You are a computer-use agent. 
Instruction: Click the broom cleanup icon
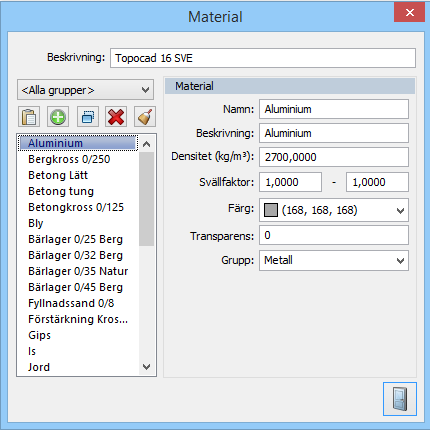pyautogui.click(x=145, y=117)
